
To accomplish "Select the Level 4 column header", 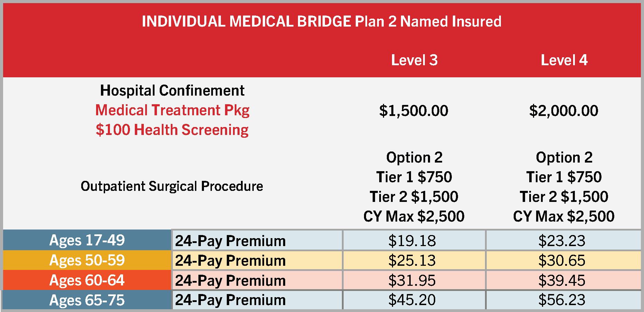I will pyautogui.click(x=564, y=60).
